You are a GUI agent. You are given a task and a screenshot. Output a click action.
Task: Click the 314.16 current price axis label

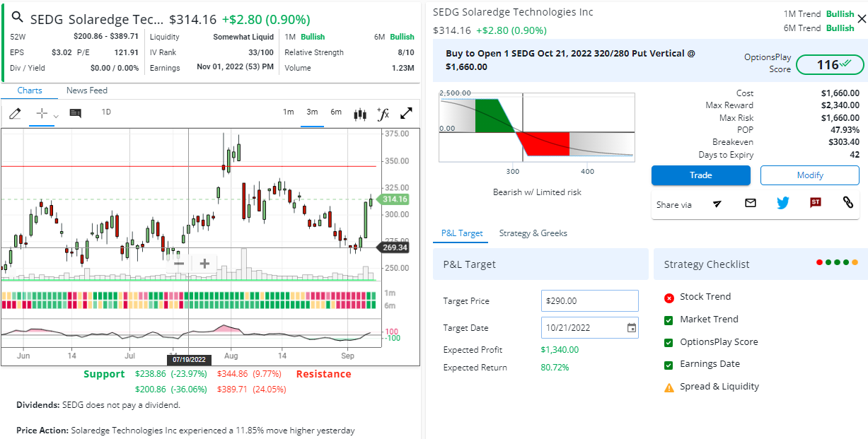pos(395,199)
